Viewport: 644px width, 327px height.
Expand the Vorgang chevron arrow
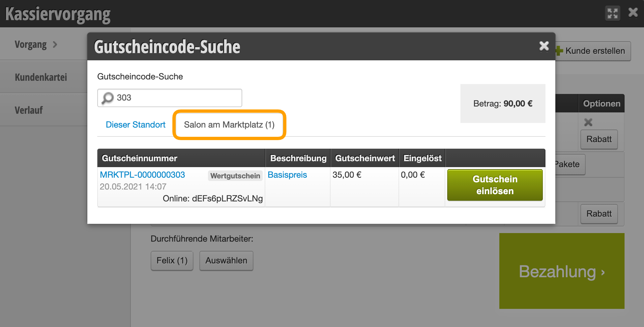pos(55,45)
